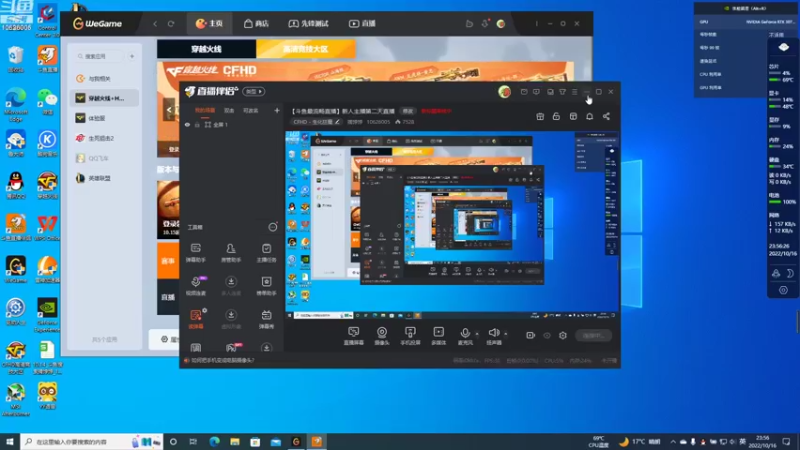Screen dimensions: 800x450
Task: Open the 赛事 orange tile in WeGame, under the game thumbnail
Action: pos(168,261)
